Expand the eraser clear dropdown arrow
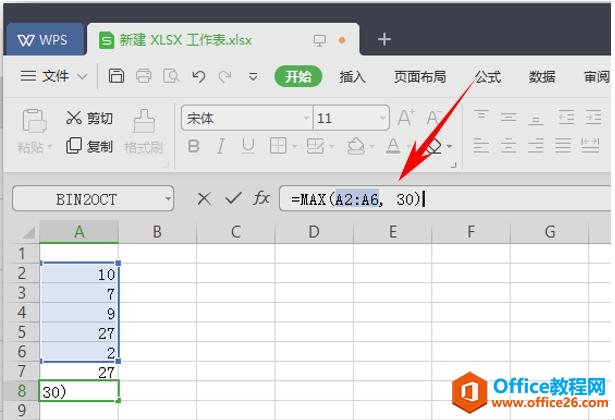The height and width of the screenshot is (420, 615). (449, 147)
